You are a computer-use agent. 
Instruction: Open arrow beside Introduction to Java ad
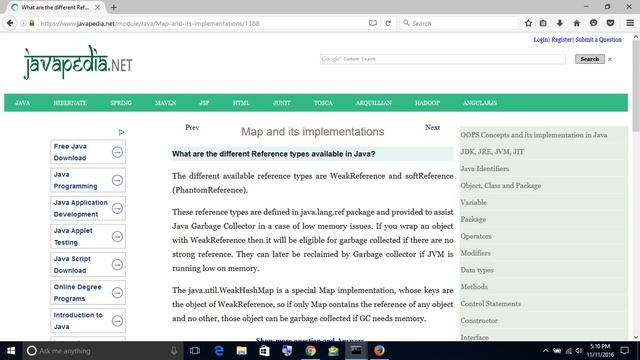click(x=117, y=321)
